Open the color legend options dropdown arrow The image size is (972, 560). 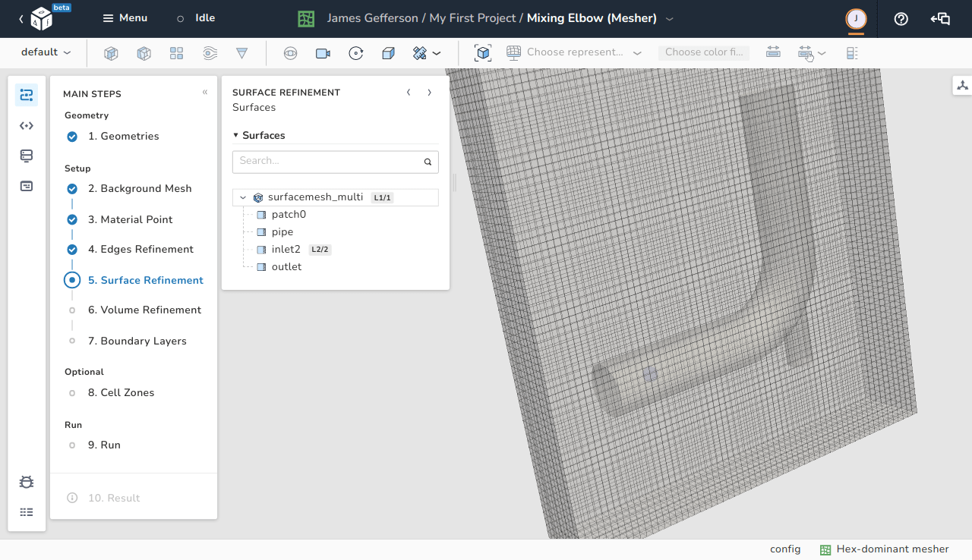pos(822,53)
